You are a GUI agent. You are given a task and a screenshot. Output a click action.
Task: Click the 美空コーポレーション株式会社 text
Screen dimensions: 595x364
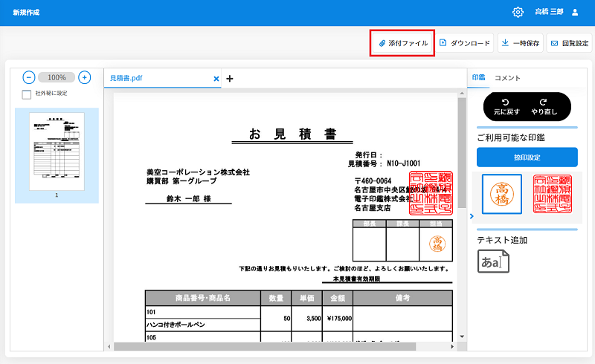tap(198, 172)
